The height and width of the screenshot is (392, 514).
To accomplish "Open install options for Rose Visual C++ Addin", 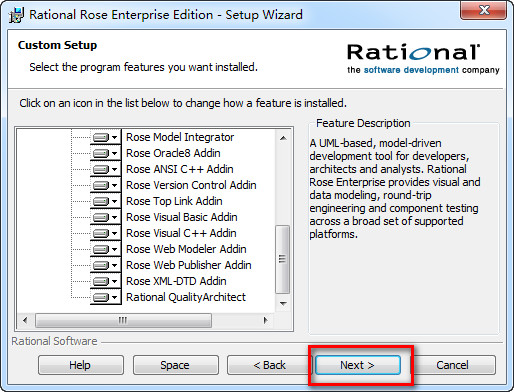I will pyautogui.click(x=105, y=233).
